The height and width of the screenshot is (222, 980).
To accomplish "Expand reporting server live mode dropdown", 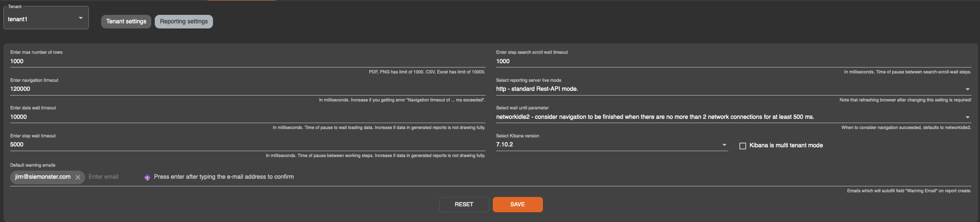I will pyautogui.click(x=967, y=89).
